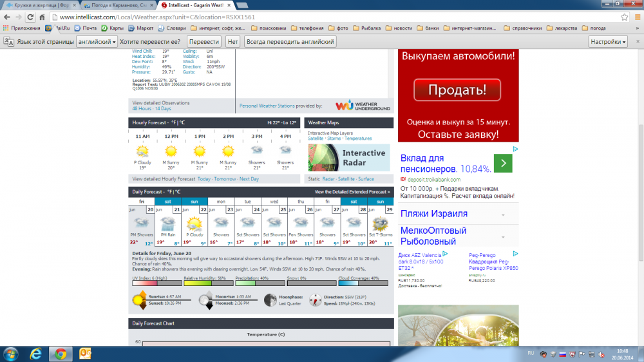Open the Tomorrow hourly forecast link
This screenshot has height=362, width=644.
point(225,179)
